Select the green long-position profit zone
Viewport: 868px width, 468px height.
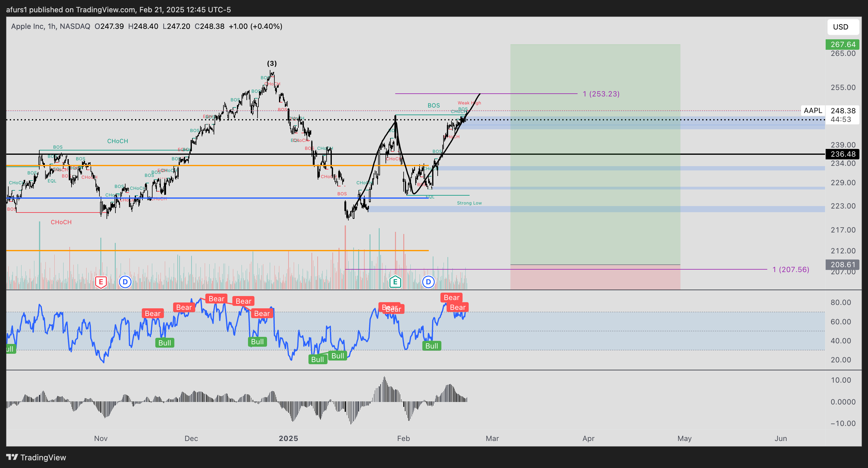click(x=595, y=154)
